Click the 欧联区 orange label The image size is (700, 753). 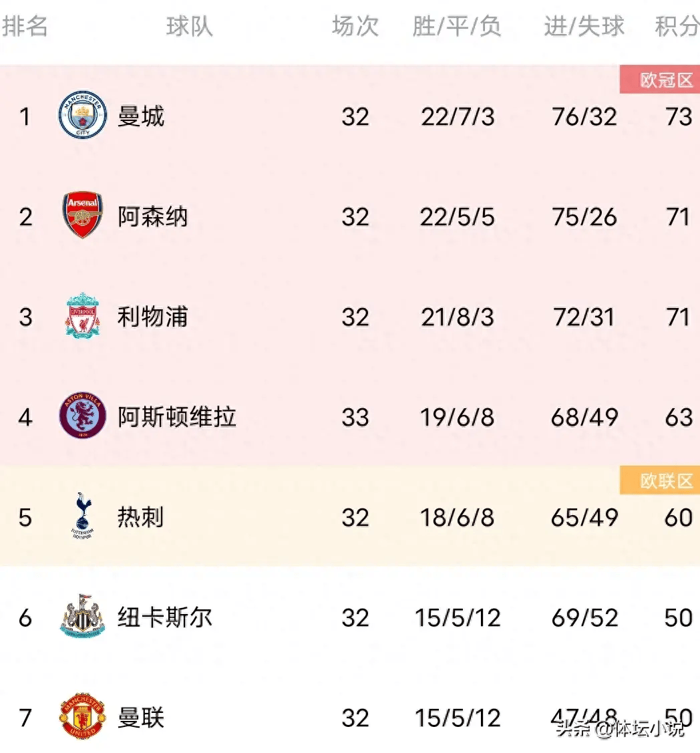[x=660, y=480]
